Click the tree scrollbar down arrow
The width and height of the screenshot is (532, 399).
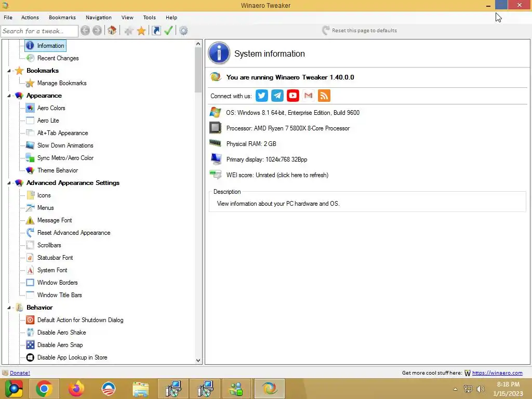click(198, 361)
